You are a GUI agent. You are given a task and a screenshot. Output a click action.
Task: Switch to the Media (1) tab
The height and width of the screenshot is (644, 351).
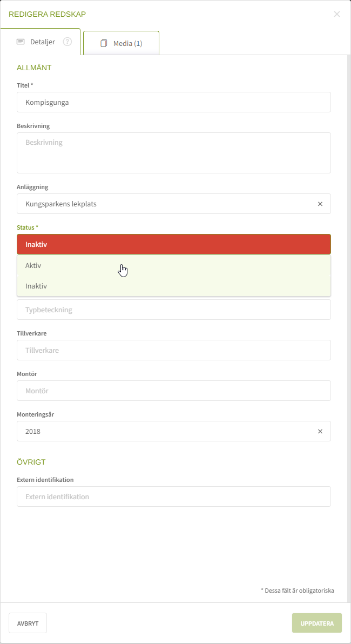pos(127,43)
